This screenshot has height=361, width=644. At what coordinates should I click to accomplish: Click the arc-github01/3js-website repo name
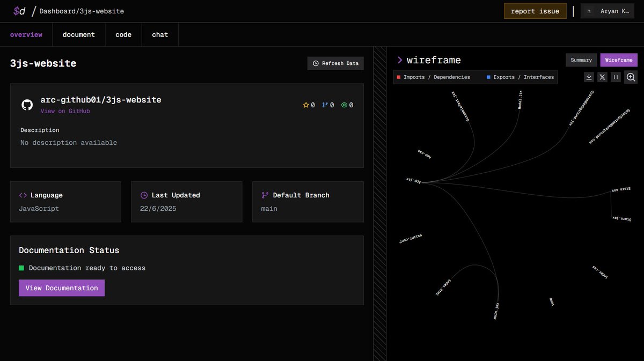[x=101, y=100]
